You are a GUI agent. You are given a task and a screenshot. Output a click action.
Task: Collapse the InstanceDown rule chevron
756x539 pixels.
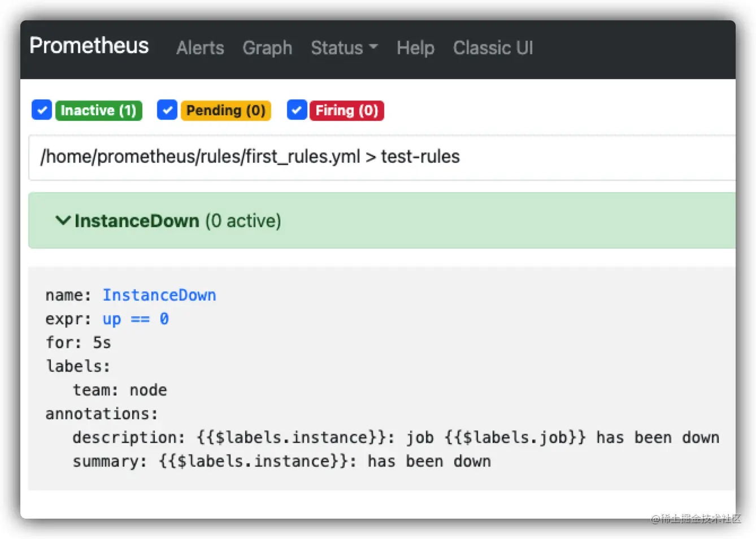tap(63, 220)
